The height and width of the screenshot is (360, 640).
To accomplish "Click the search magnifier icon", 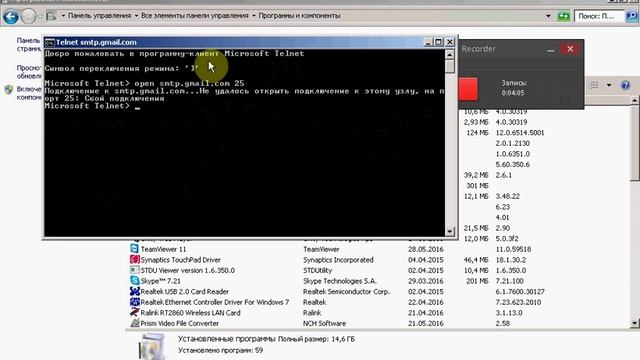I will (x=631, y=16).
